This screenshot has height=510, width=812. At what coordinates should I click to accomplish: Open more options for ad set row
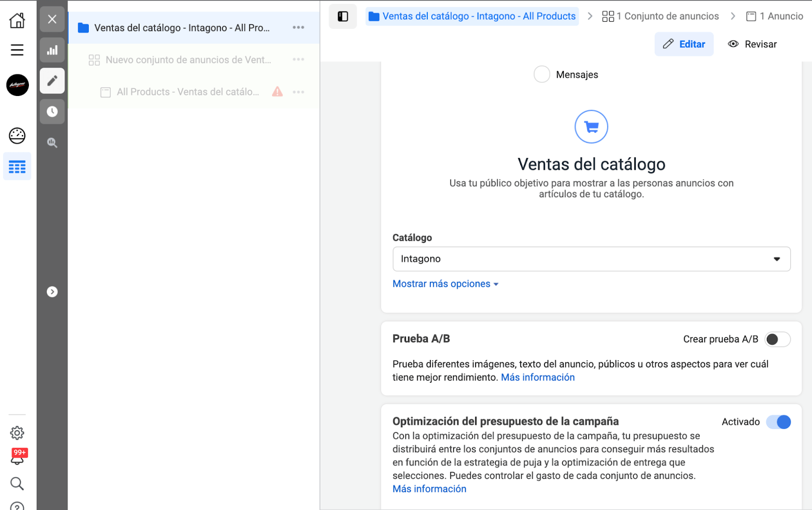(x=298, y=59)
